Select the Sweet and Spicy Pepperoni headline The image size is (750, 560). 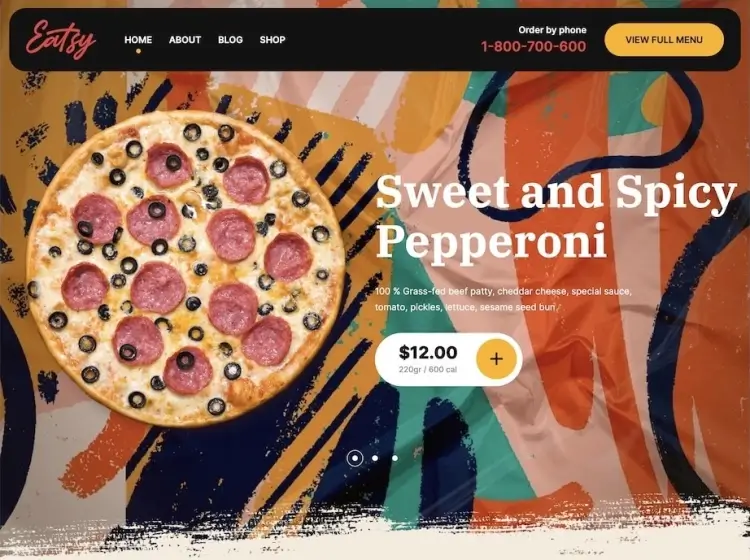tap(556, 216)
